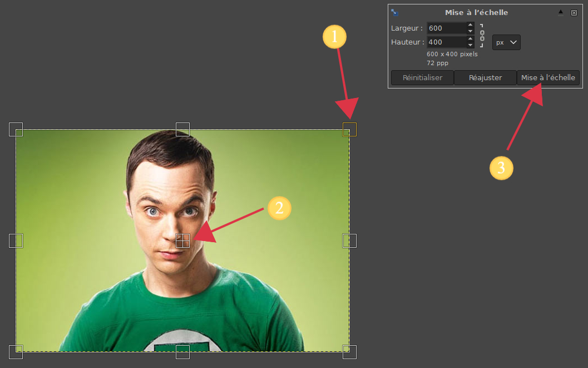The height and width of the screenshot is (368, 588).
Task: Open the px unit dropdown
Action: [x=506, y=42]
